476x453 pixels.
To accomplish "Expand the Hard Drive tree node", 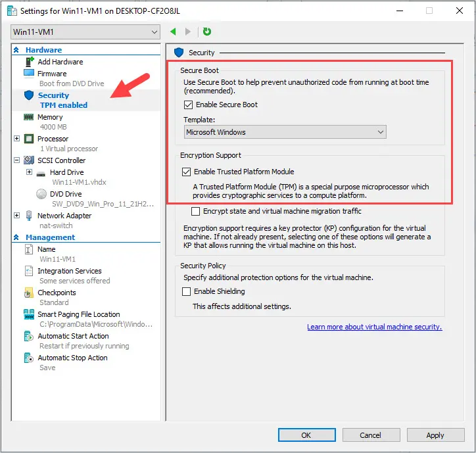I will 29,172.
